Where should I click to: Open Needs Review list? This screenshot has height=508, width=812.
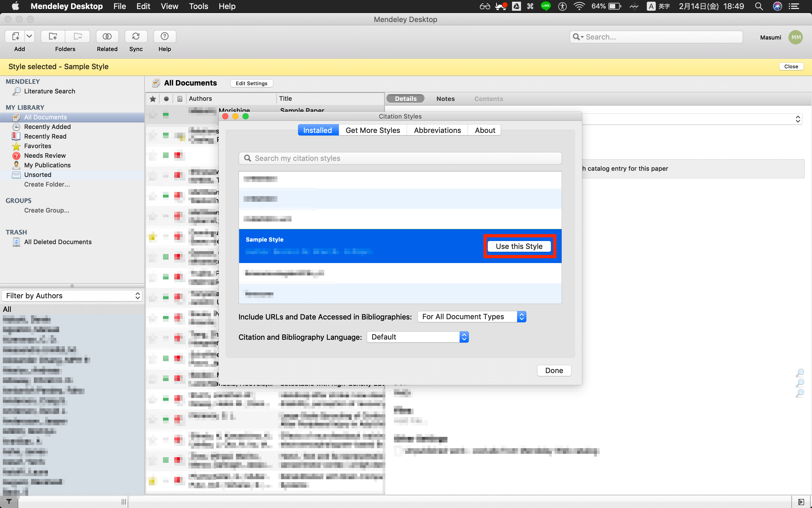45,156
